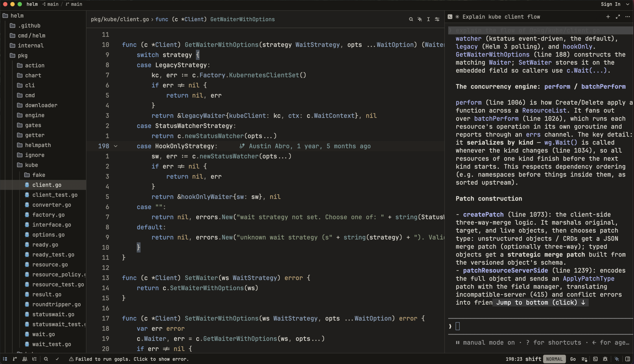
Task: Start a new agent thread with plus icon
Action: [608, 17]
